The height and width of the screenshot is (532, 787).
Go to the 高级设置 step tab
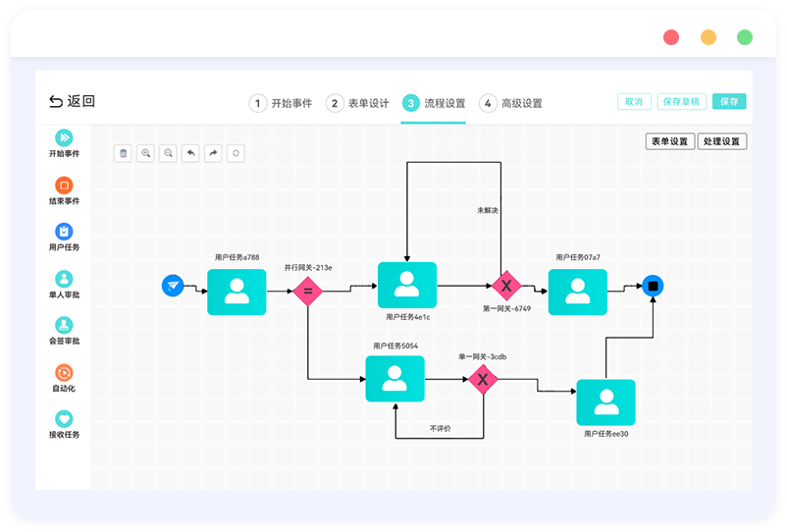point(511,103)
